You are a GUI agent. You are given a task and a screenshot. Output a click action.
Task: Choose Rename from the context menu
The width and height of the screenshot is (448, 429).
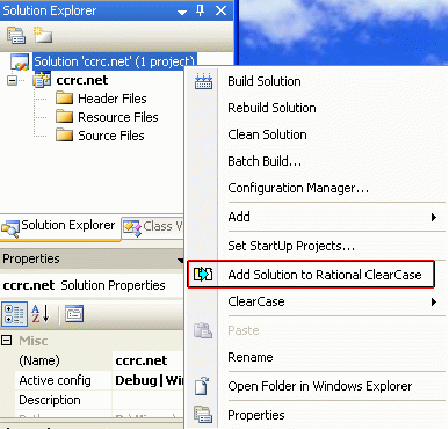pyautogui.click(x=251, y=358)
